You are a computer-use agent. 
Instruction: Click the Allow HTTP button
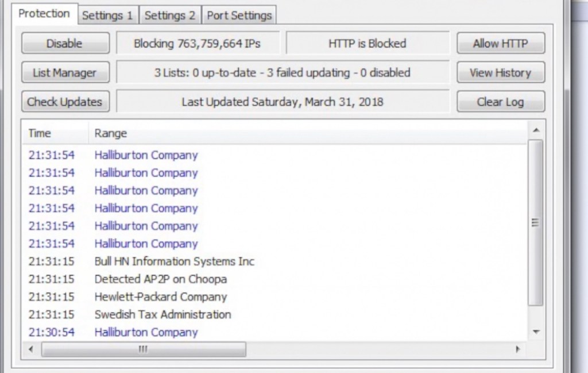coord(501,43)
